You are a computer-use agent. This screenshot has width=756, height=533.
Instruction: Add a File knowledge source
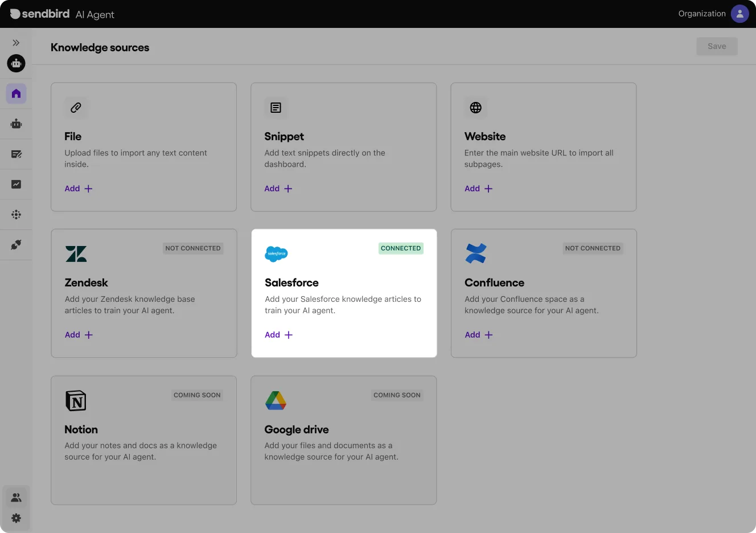pos(79,188)
